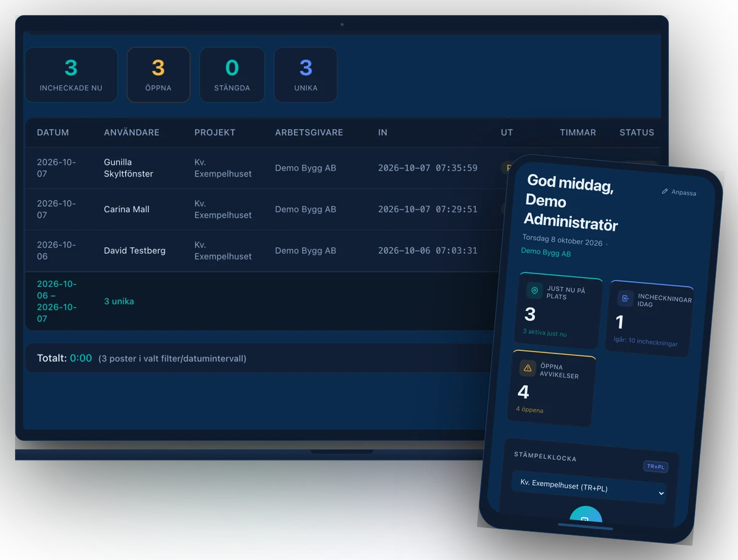The image size is (738, 560).
Task: Expand the Kv. Exempelhuset (TR+PL) project dropdown
Action: [589, 488]
